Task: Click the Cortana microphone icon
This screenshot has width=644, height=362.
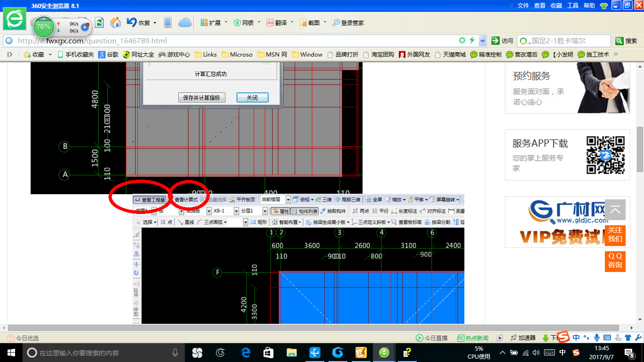Action: tap(175, 353)
